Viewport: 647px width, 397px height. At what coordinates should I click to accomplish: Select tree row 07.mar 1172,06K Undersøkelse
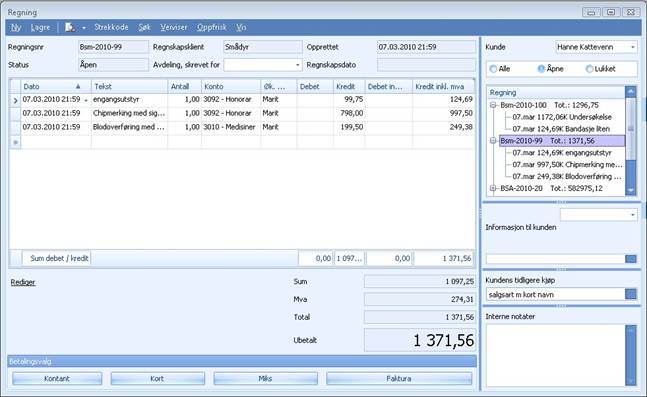tap(562, 117)
